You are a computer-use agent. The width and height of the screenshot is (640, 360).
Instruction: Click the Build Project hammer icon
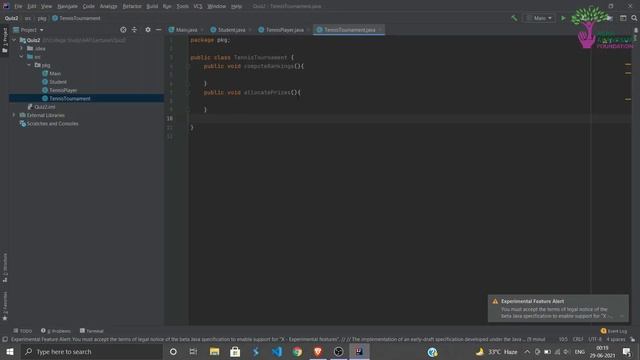coord(514,18)
